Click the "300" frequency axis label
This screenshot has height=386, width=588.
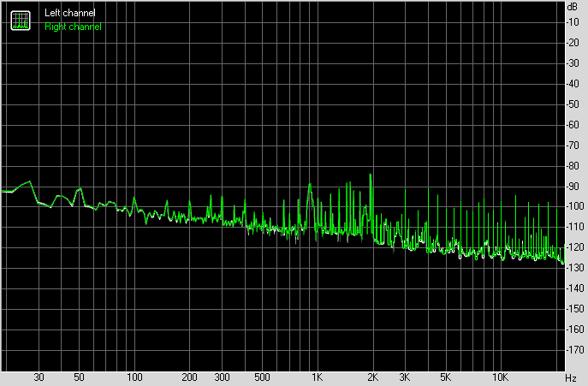click(222, 377)
